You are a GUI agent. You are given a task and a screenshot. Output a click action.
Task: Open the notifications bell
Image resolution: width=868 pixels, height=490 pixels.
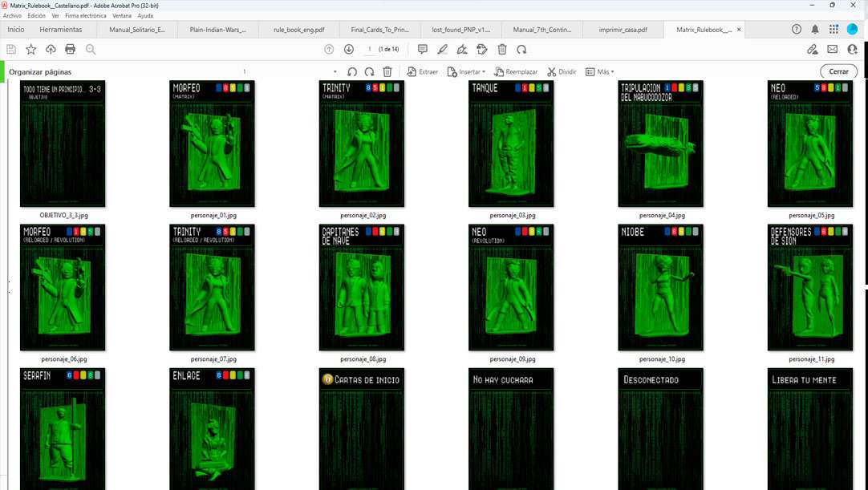coord(815,29)
